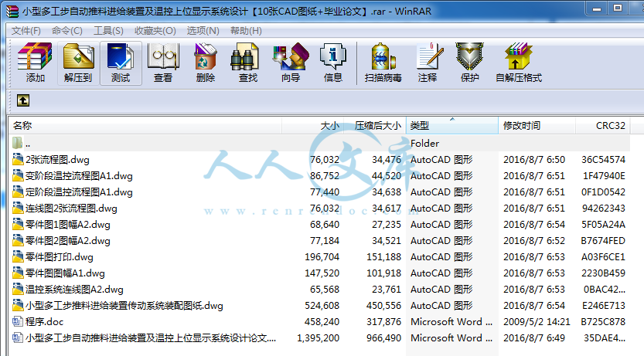
Task: Click the icon of 程序.doc
Action: (x=18, y=321)
